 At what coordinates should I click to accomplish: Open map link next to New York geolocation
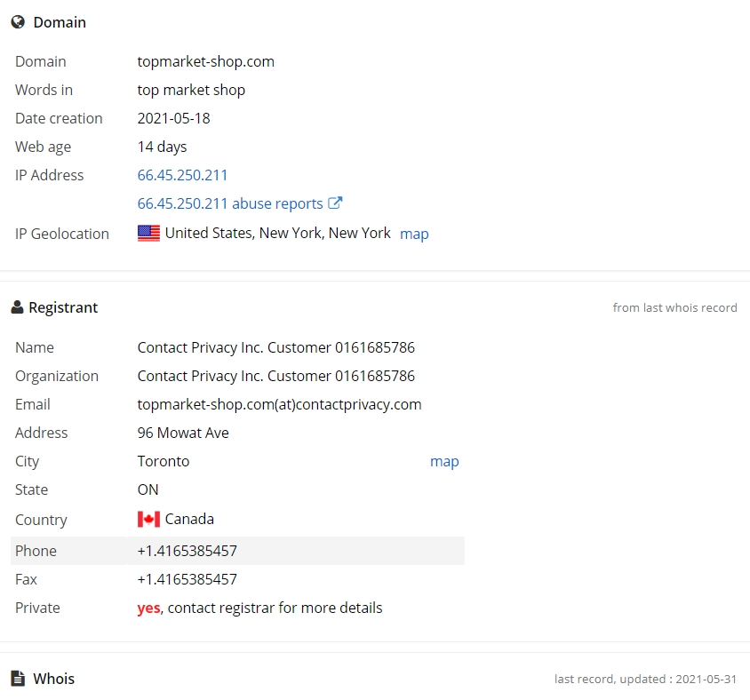pos(414,234)
